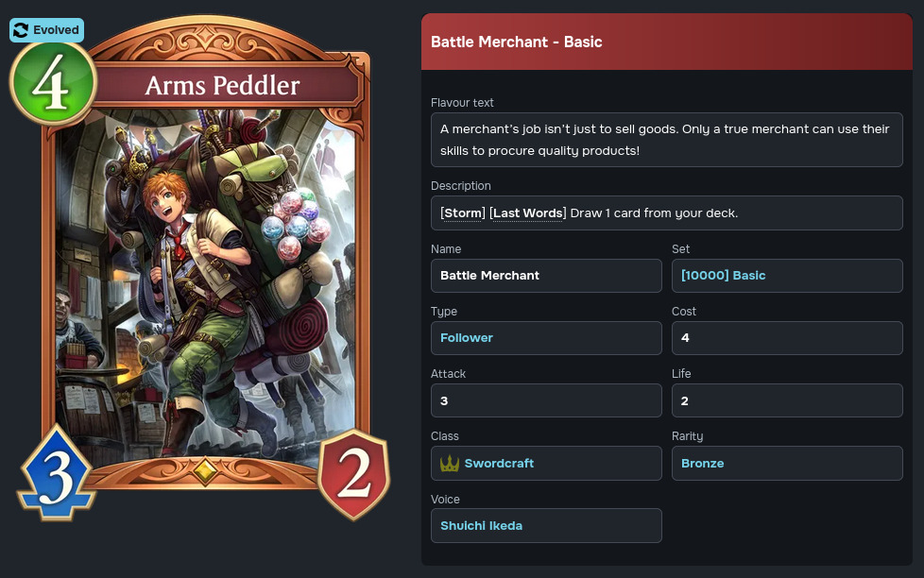
Task: Click the refresh icon in Evolved badge
Action: tap(21, 30)
